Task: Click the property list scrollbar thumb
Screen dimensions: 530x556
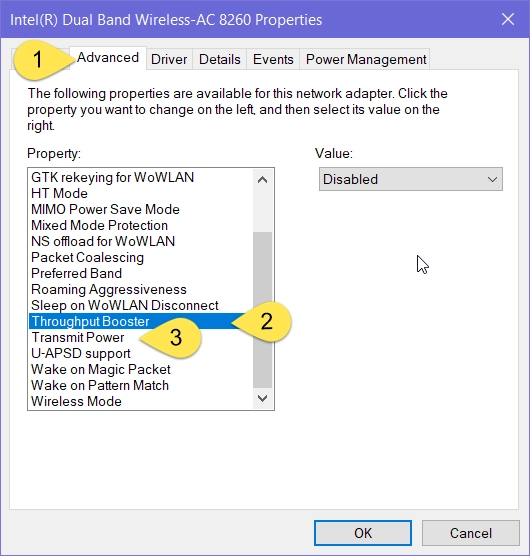Action: pyautogui.click(x=262, y=310)
